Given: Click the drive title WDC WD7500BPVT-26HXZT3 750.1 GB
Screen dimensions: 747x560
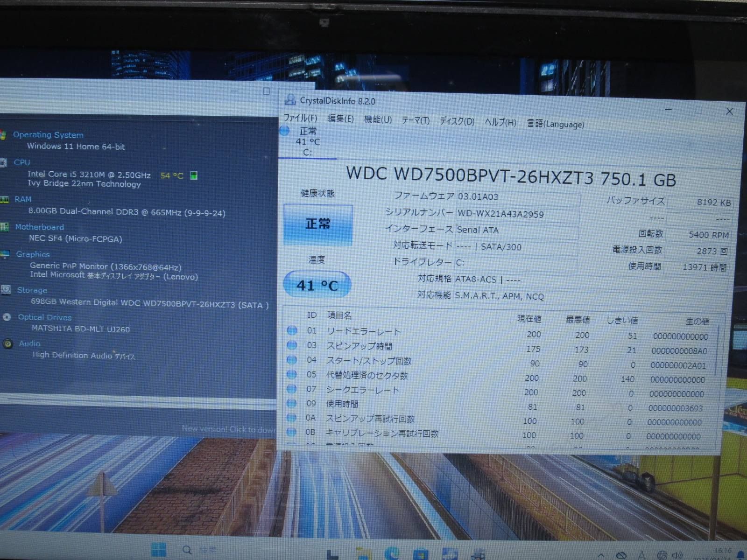Looking at the screenshot, I should coord(511,177).
